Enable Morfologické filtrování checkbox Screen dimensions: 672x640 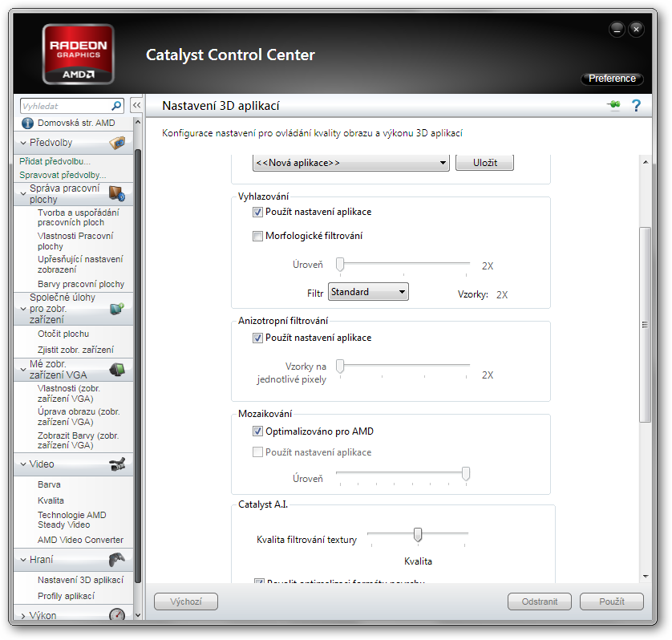(x=257, y=237)
